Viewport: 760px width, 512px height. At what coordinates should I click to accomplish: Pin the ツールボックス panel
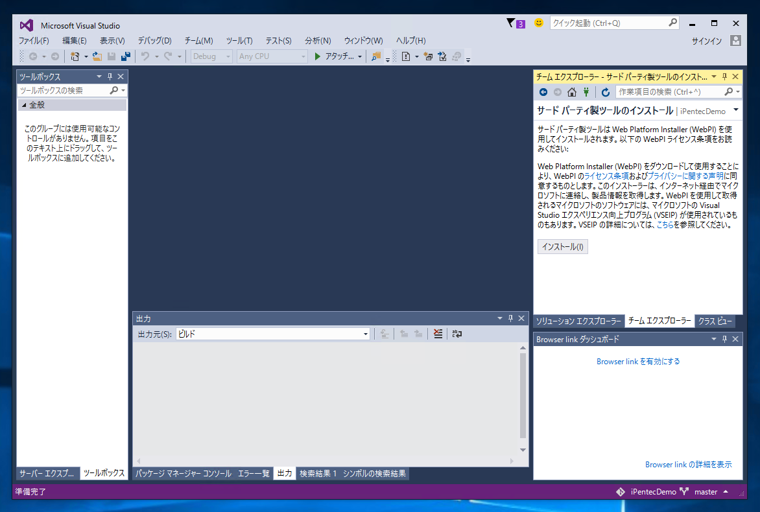coord(110,77)
